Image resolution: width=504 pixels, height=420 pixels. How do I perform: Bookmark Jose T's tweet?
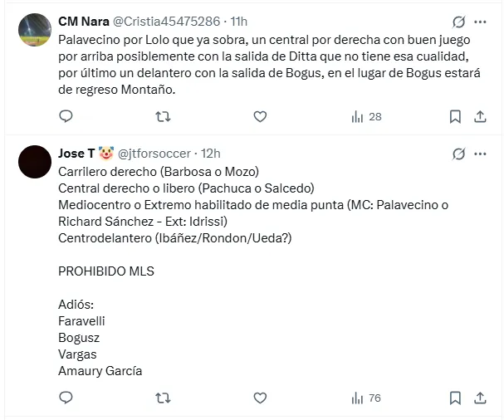pos(455,398)
